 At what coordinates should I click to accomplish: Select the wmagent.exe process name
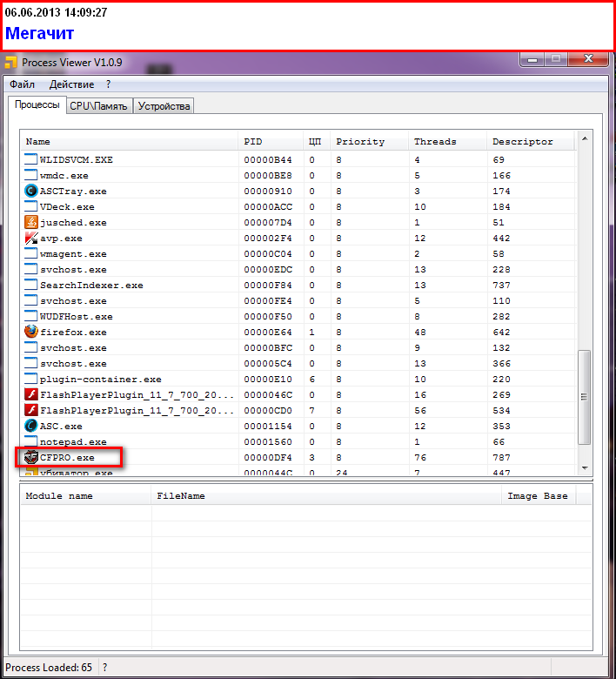point(73,254)
